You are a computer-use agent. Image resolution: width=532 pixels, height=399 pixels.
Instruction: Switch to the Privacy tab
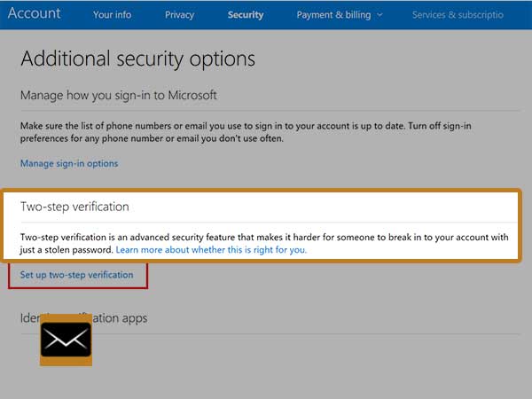[179, 15]
